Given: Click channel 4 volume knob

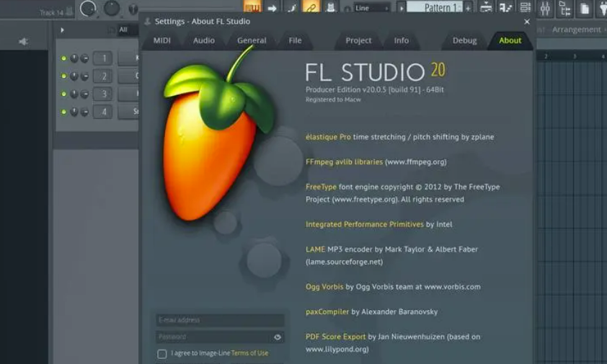Looking at the screenshot, I should point(84,112).
